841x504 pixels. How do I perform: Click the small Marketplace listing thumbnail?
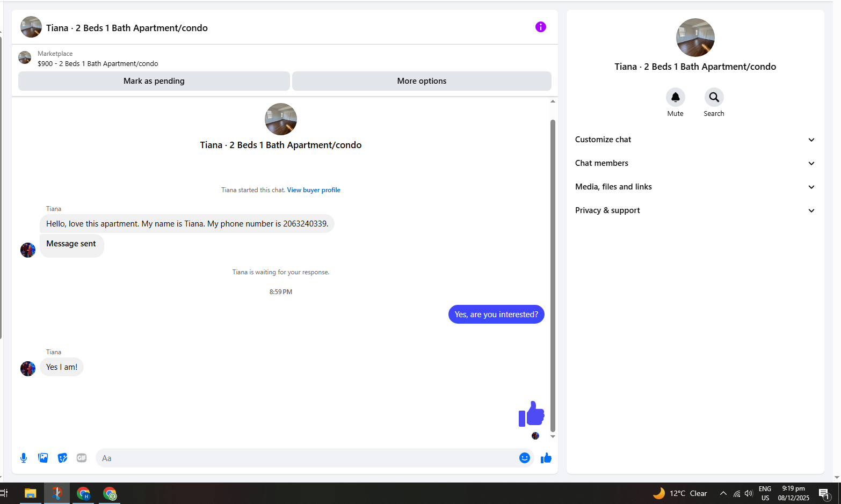25,57
